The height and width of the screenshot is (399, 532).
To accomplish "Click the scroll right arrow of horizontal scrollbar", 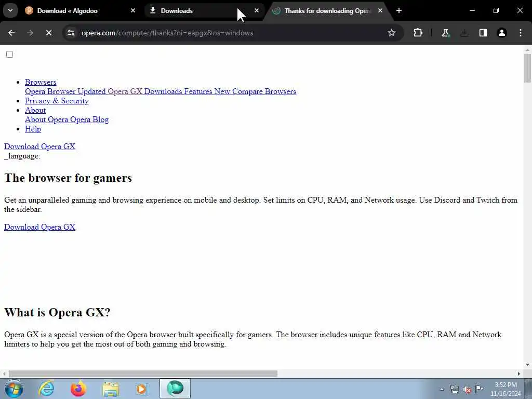I will [x=519, y=374].
